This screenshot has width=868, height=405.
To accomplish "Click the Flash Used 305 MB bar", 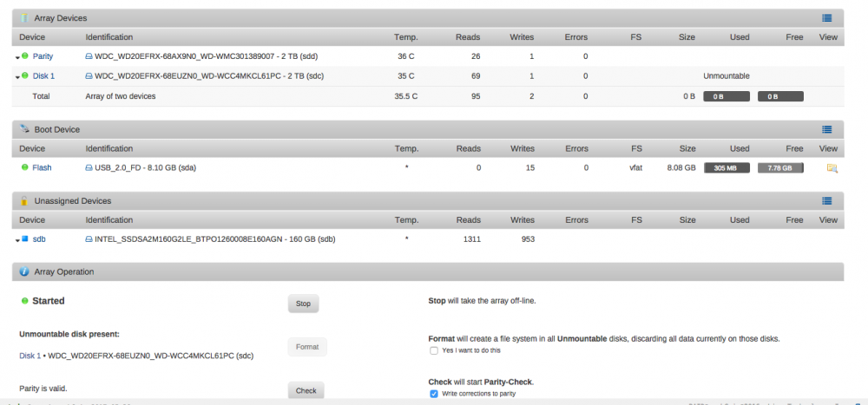I will click(727, 168).
